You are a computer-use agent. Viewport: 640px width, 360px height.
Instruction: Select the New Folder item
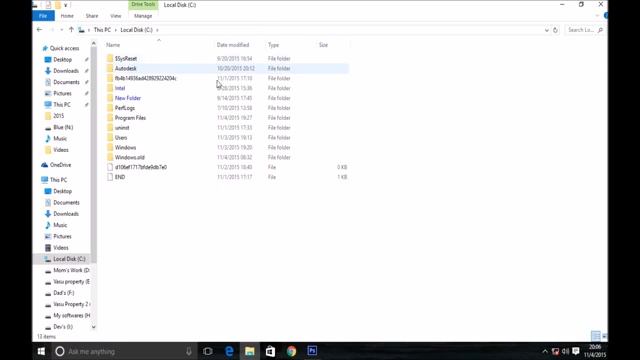(x=127, y=98)
